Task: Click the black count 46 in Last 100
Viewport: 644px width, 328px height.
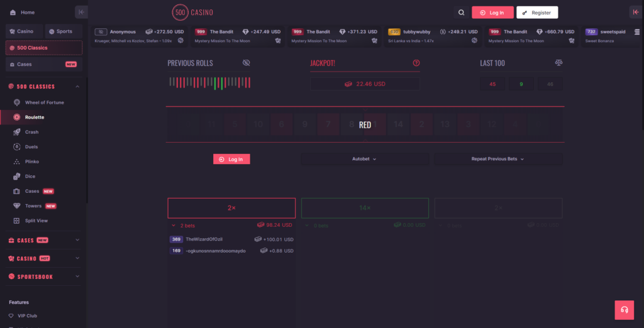Action: coord(550,84)
